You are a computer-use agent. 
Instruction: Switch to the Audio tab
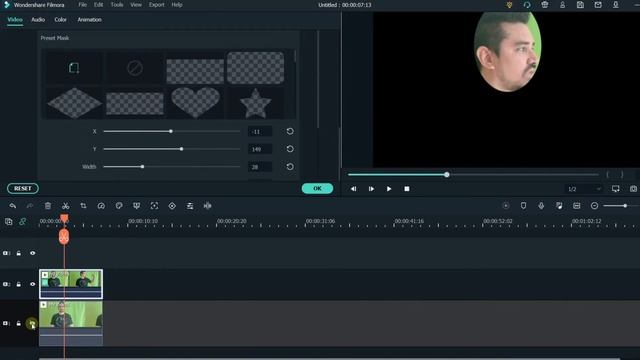coord(38,20)
